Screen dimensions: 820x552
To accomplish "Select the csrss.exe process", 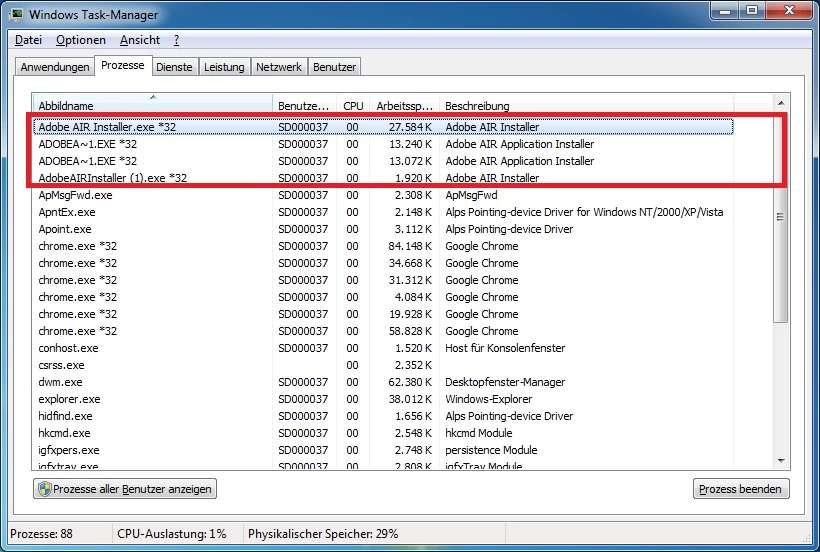I will tap(383, 365).
